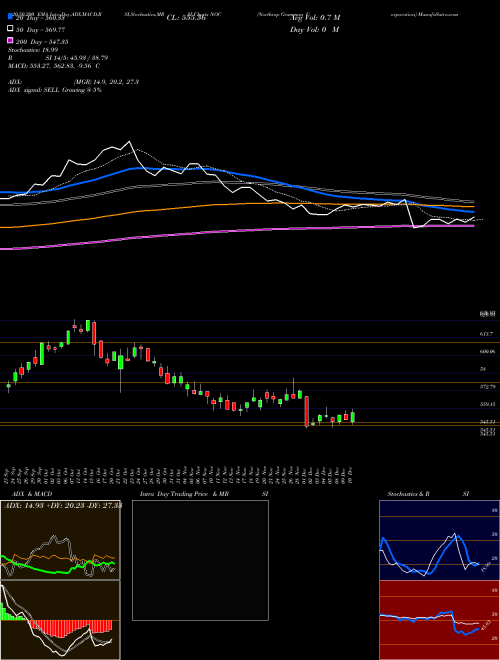Select the '50 Day - 569.77' legend text
The width and height of the screenshot is (500, 660).
coord(41,29)
